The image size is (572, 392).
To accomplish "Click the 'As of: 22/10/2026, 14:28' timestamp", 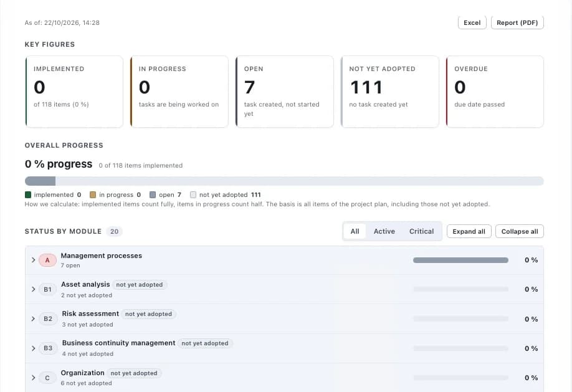I will (62, 22).
